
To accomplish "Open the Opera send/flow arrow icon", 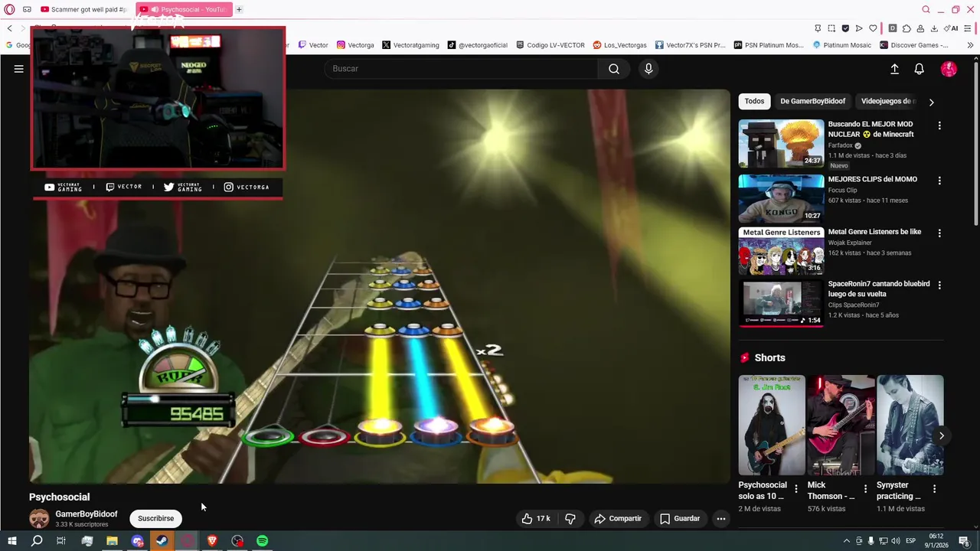I will [859, 28].
